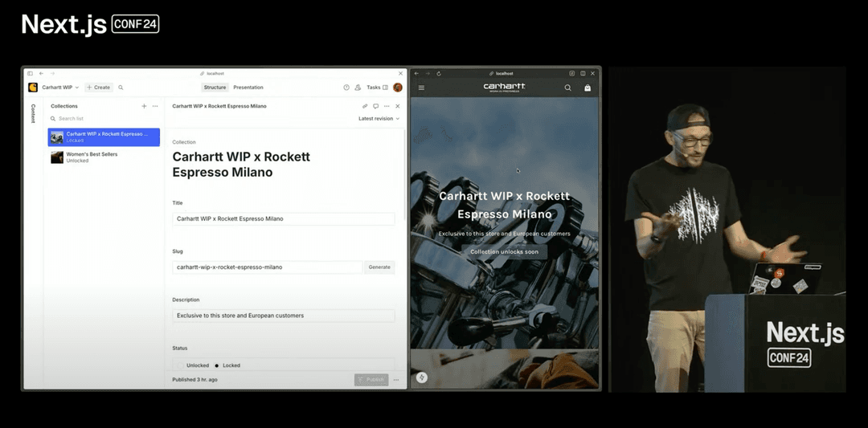Click the document pane scrollbar
868x428 pixels.
click(405, 174)
